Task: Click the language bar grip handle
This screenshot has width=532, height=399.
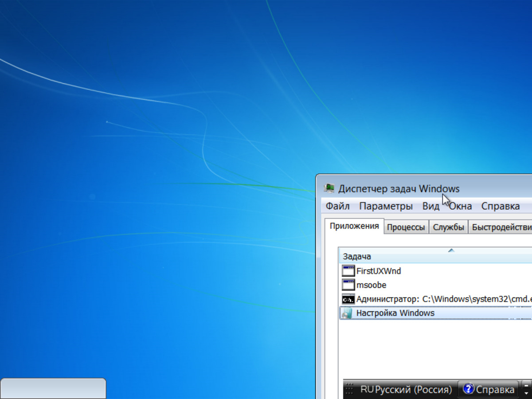Action: pos(350,390)
